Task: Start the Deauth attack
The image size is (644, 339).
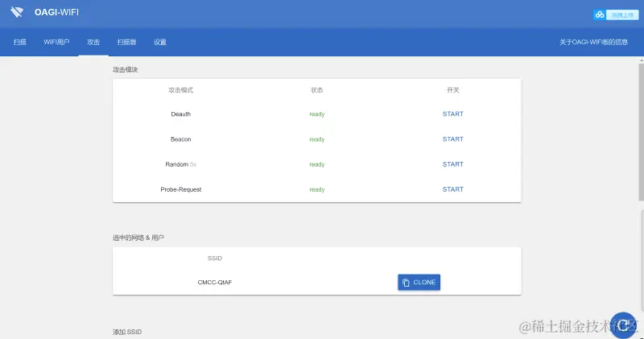Action: pyautogui.click(x=452, y=114)
